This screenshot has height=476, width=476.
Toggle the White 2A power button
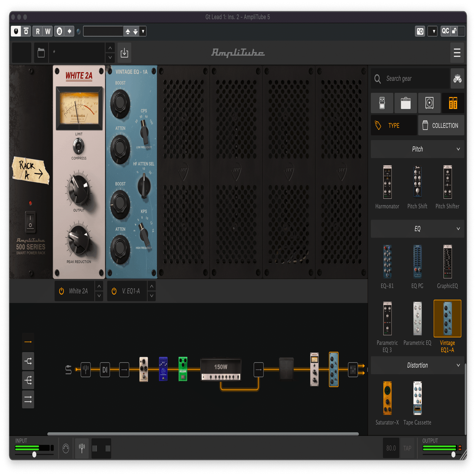pos(61,291)
